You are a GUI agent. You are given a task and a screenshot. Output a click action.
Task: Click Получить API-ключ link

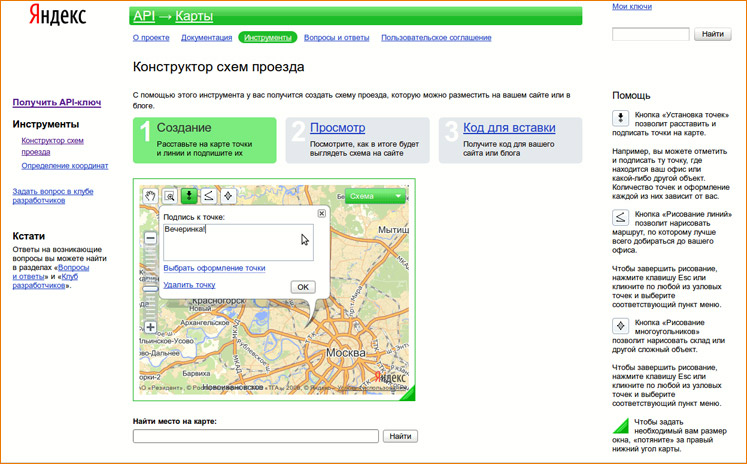click(x=57, y=102)
